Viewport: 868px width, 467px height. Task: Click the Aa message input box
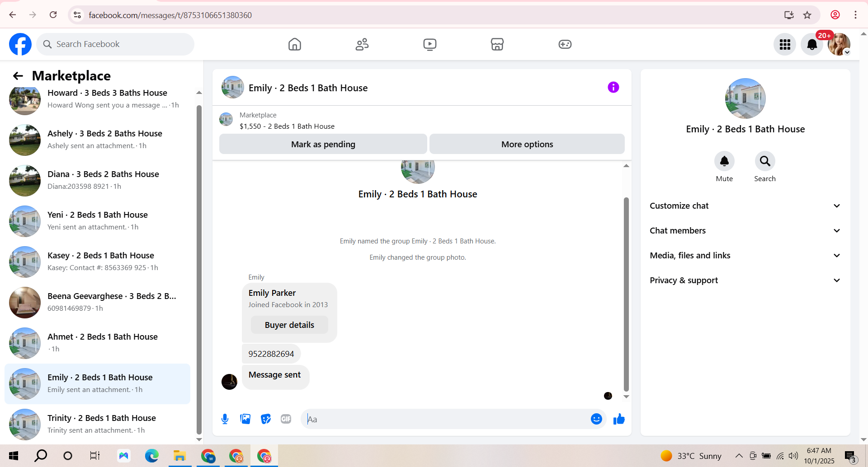pos(453,419)
